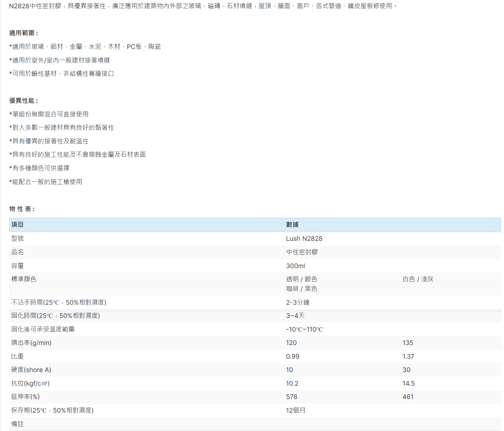
Task: Click the 咖啡 / 黑色 text
Action: click(x=302, y=289)
